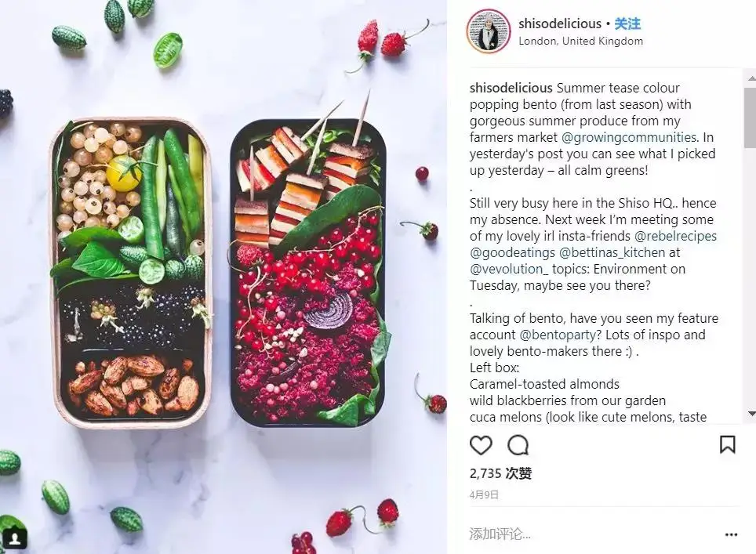Image resolution: width=756 pixels, height=554 pixels.
Task: Show tagged people icon on photo
Action: (x=15, y=538)
